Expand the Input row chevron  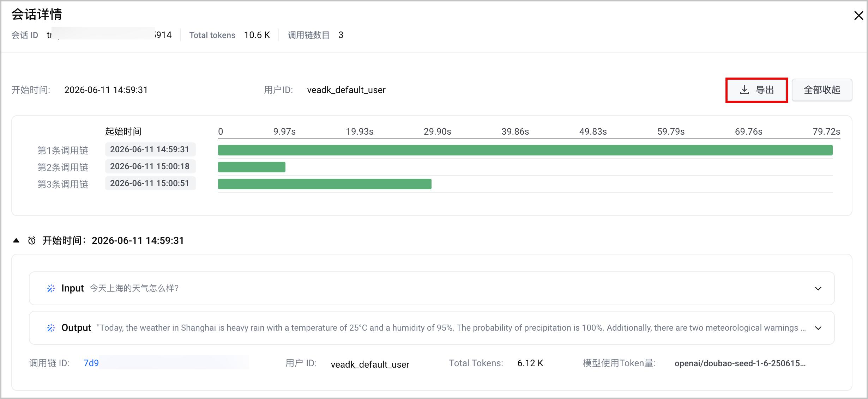[x=818, y=289]
